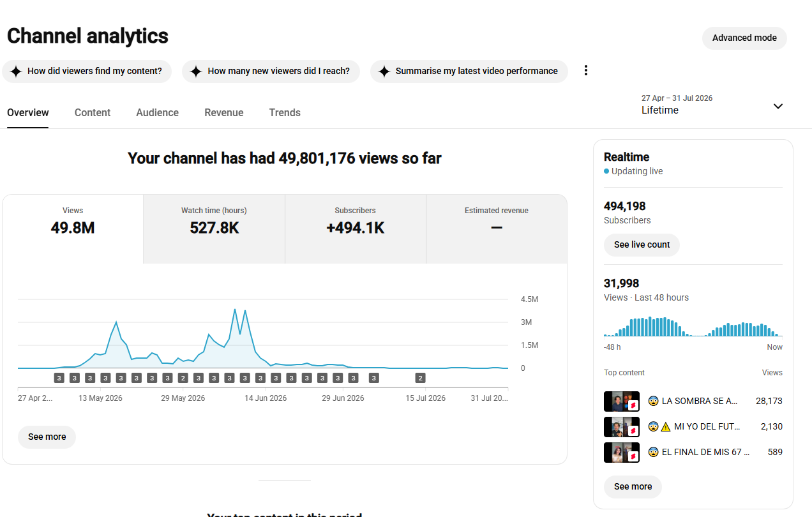This screenshot has height=517, width=812.
Task: Click the Advanced mode button
Action: point(744,38)
